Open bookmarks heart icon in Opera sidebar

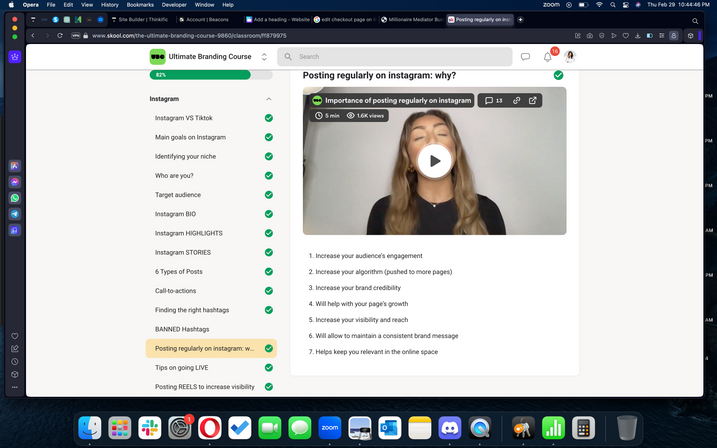[15, 336]
